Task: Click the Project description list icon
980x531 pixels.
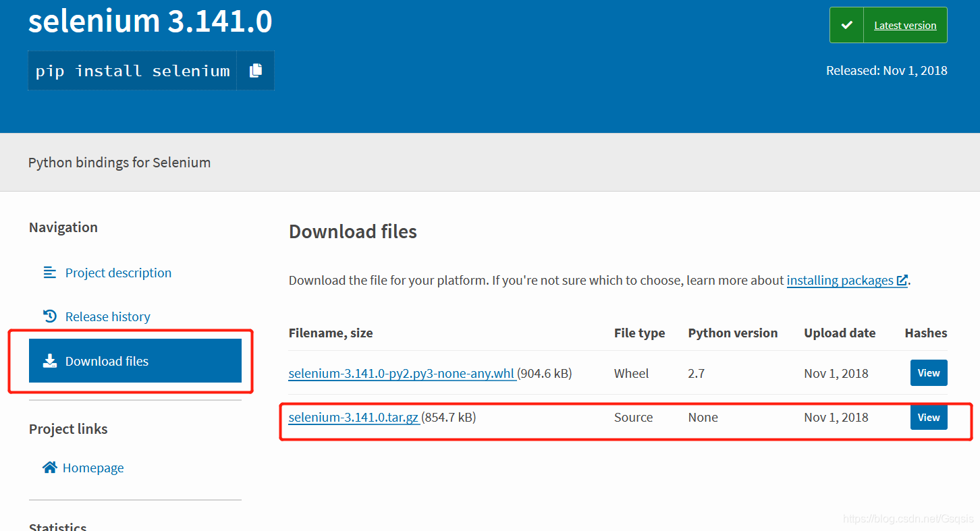Action: pos(49,272)
